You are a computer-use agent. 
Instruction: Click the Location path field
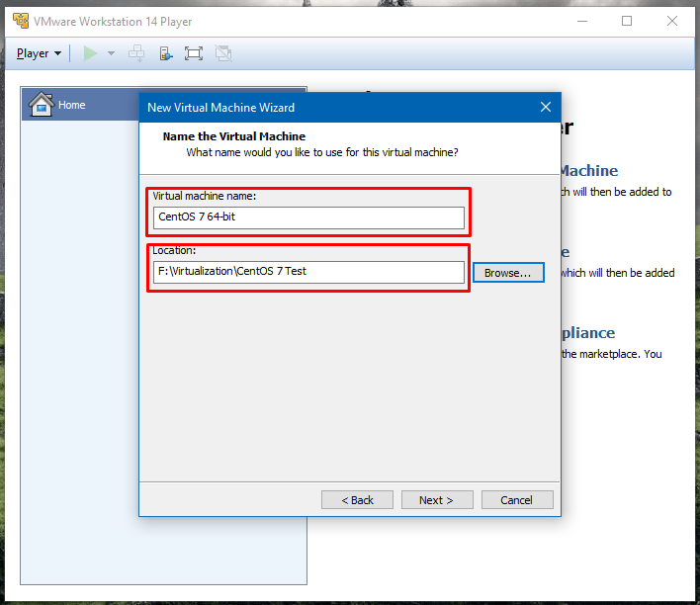click(308, 272)
